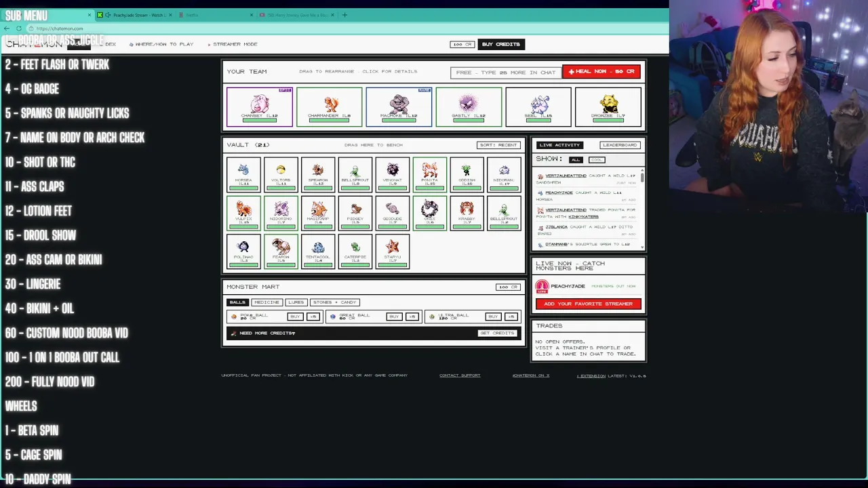Open the Contact Support footer link

pyautogui.click(x=460, y=375)
